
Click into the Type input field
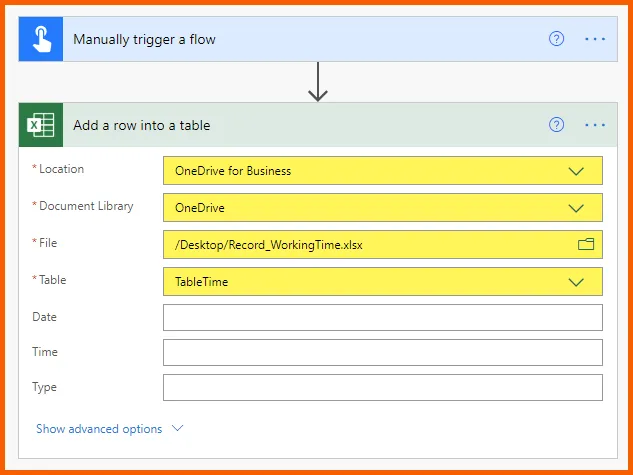point(382,388)
